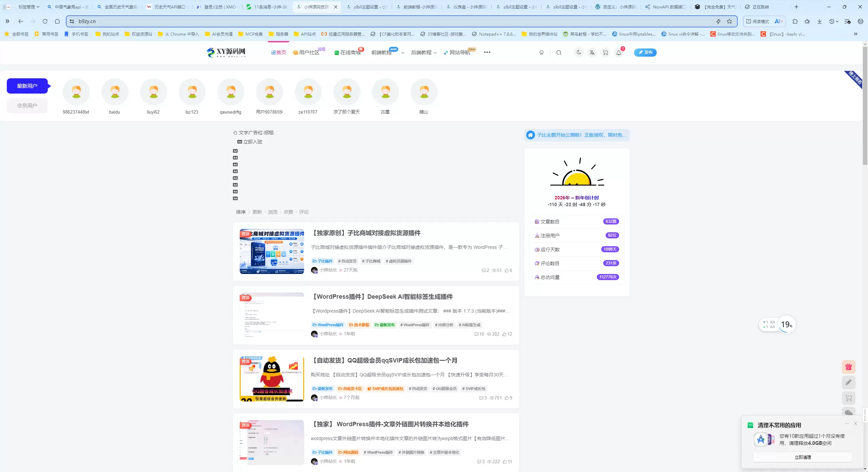This screenshot has height=472, width=868.
Task: Close the cleanup notification popup
Action: pos(855,424)
